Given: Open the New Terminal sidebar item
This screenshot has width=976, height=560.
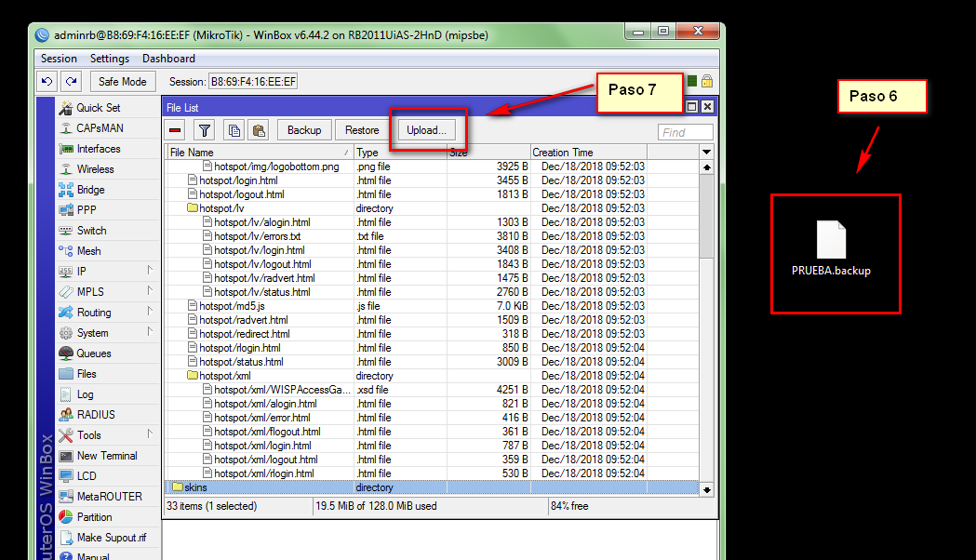Looking at the screenshot, I should pyautogui.click(x=106, y=456).
